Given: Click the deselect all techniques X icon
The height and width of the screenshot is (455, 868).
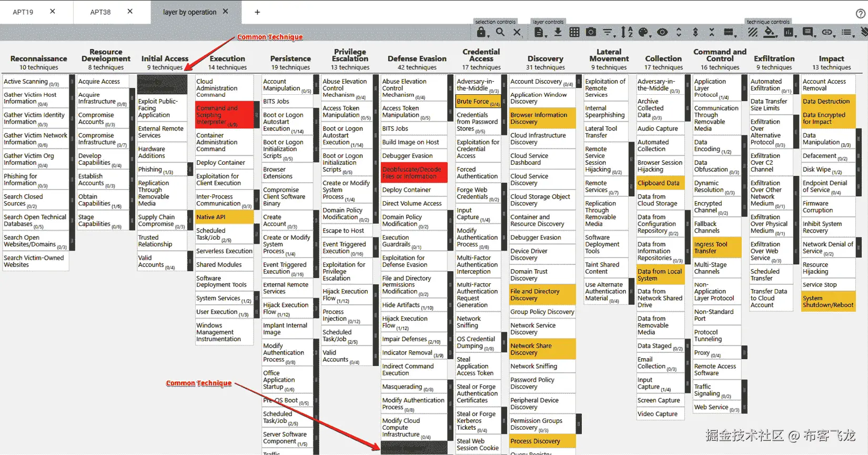Looking at the screenshot, I should (517, 33).
